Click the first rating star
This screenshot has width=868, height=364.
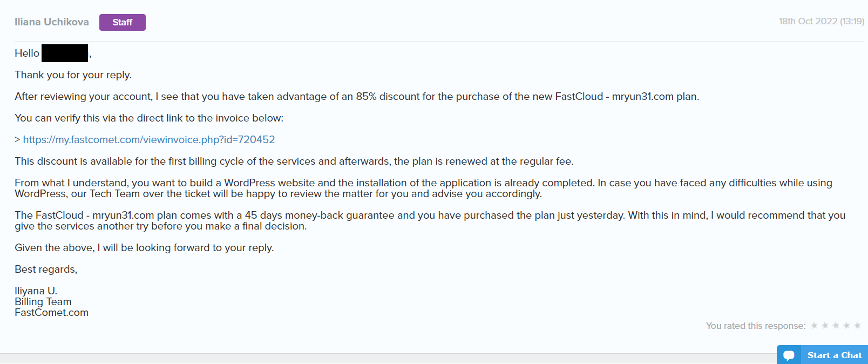(x=814, y=325)
